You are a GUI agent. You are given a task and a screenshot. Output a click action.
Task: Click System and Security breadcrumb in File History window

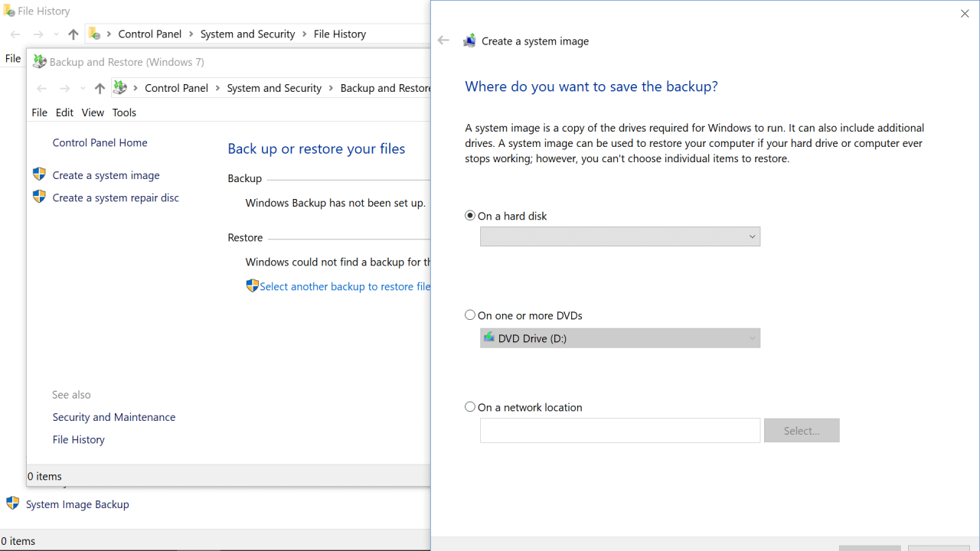tap(248, 34)
